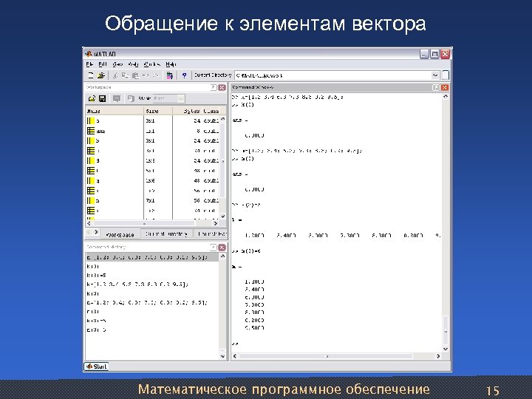Open the Current Directory path dropdown

point(435,75)
